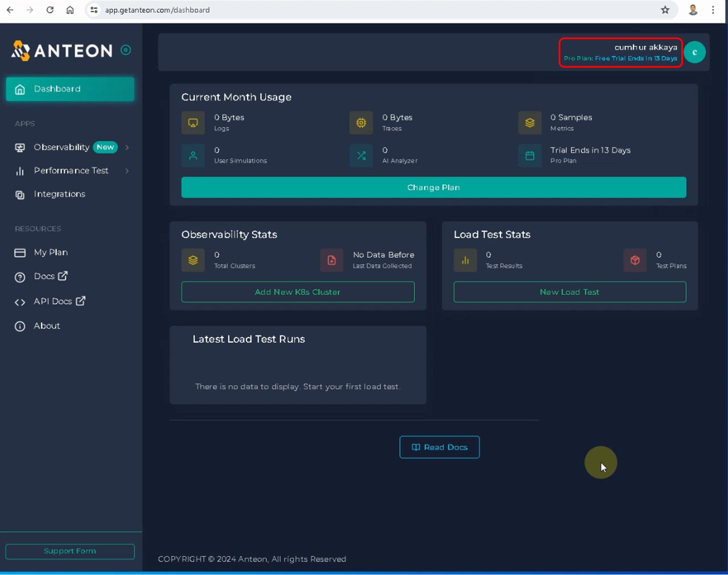The image size is (728, 575).
Task: Click the Metrics layers icon
Action: click(529, 123)
